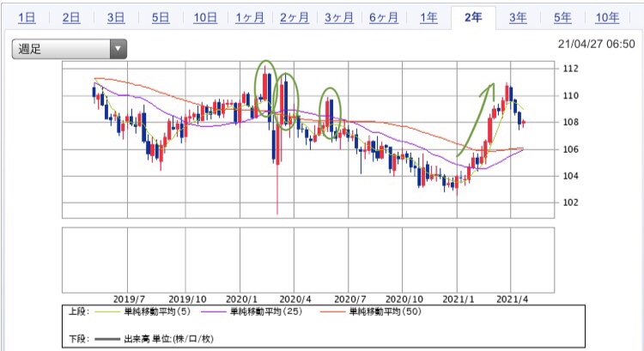Click the active 2年 tab
Viewport: 644px width, 351px height.
[x=473, y=18]
